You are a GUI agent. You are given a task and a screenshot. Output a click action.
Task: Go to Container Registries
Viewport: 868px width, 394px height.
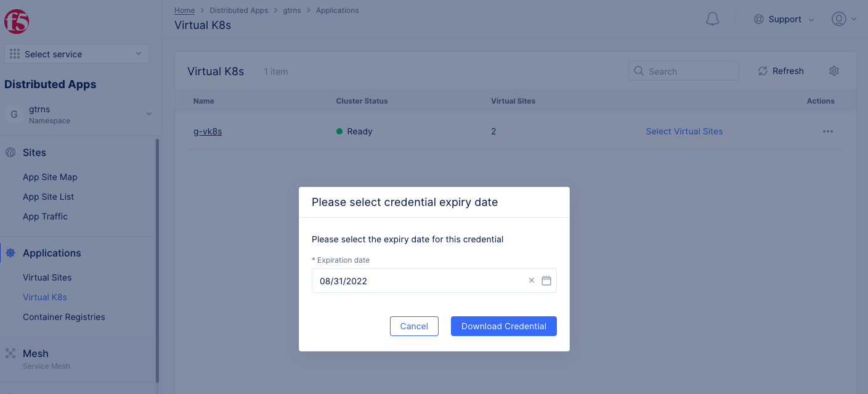pyautogui.click(x=63, y=317)
